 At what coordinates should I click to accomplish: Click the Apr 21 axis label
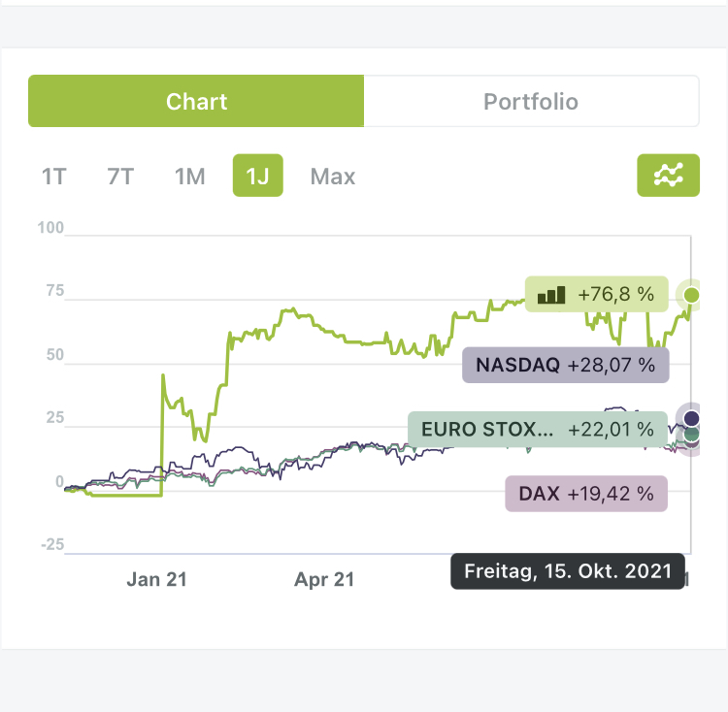[324, 579]
